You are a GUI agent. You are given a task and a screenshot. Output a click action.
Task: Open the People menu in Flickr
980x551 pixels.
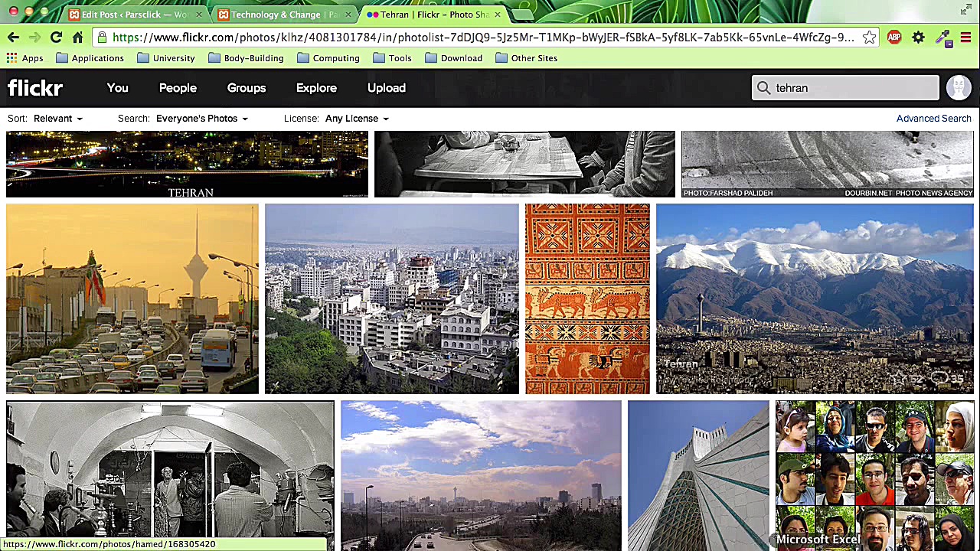[x=178, y=88]
